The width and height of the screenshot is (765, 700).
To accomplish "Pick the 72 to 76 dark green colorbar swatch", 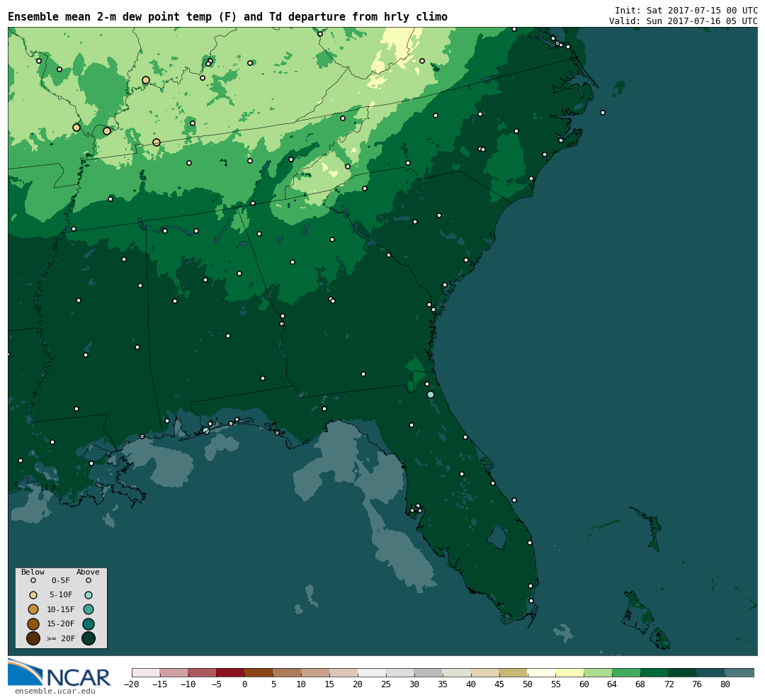I will click(683, 672).
